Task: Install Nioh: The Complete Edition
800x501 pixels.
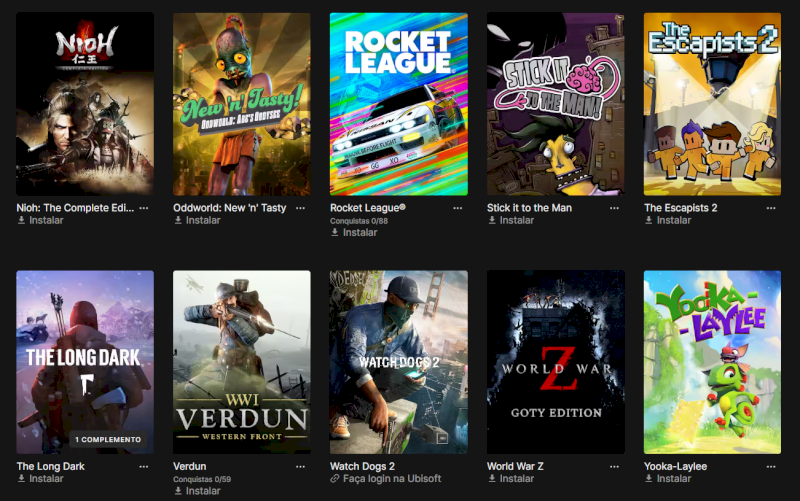Action: (x=40, y=220)
